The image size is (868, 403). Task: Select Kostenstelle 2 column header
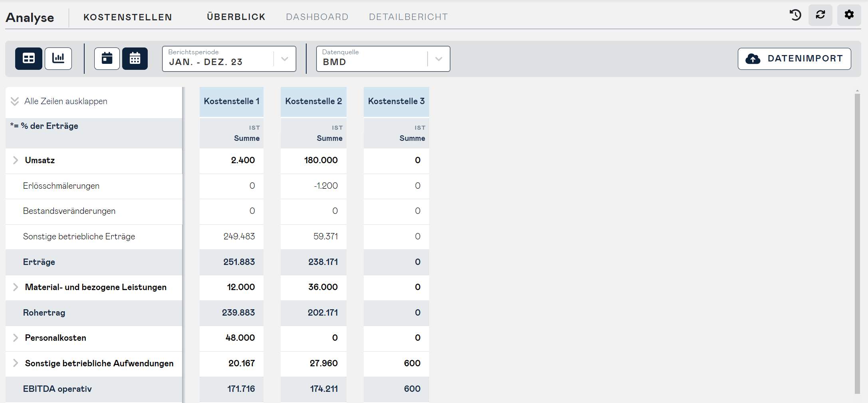pos(313,102)
